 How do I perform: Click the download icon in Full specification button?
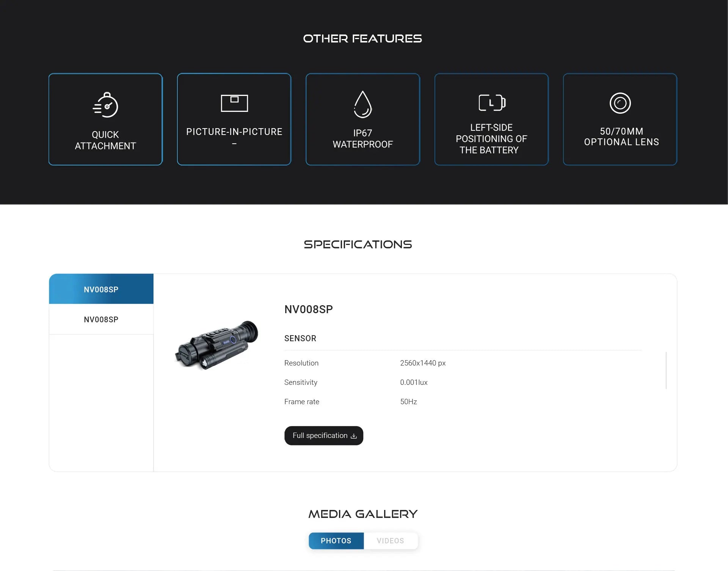[x=354, y=436]
